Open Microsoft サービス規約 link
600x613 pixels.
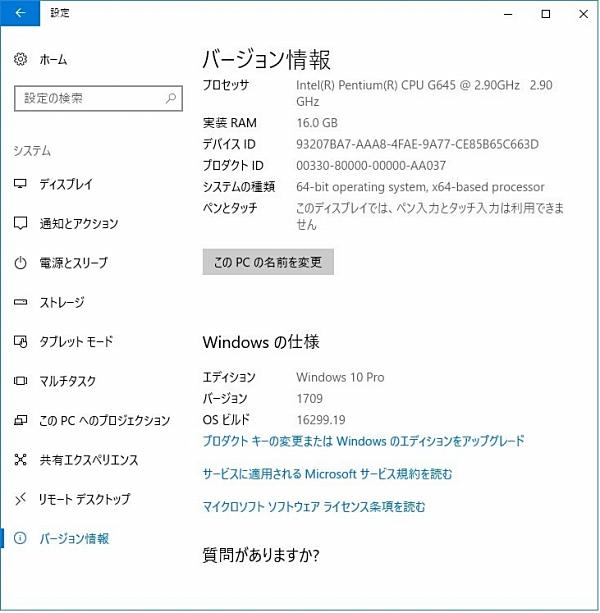point(327,474)
